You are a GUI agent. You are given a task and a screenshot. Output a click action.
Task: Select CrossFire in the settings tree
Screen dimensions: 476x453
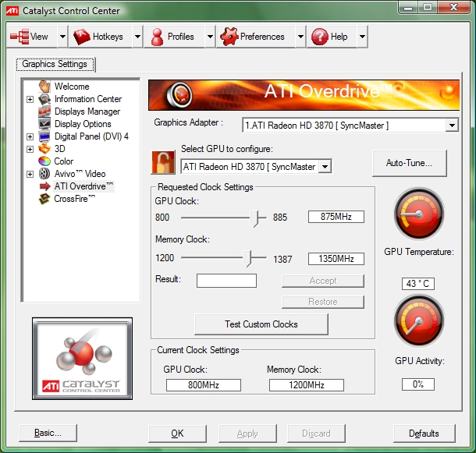coord(75,199)
